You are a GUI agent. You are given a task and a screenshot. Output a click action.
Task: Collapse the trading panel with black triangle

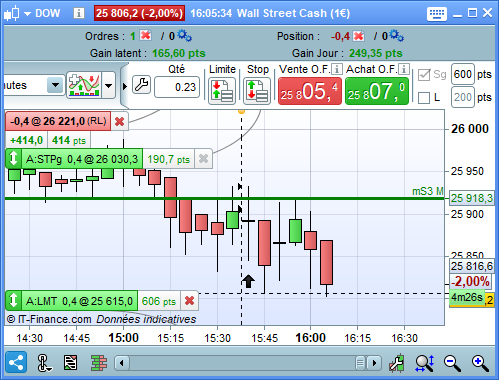coord(125,86)
